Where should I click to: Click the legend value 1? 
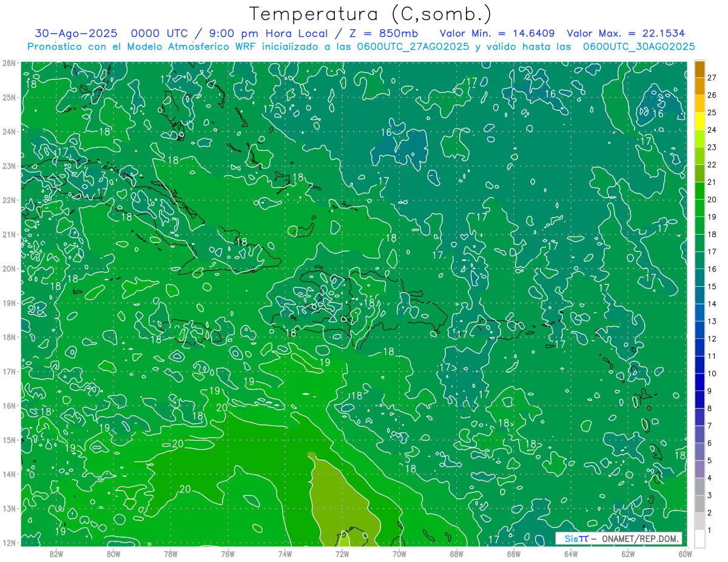click(x=710, y=530)
